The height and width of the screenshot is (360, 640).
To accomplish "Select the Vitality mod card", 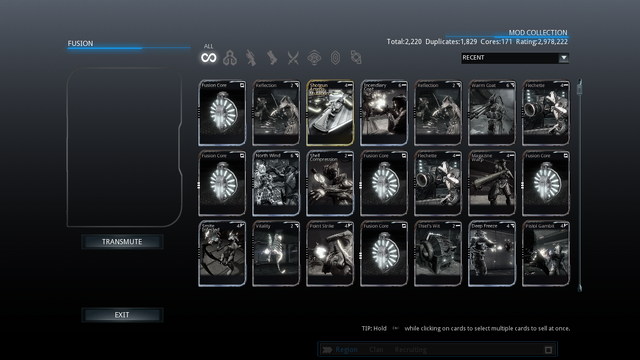I will point(276,253).
